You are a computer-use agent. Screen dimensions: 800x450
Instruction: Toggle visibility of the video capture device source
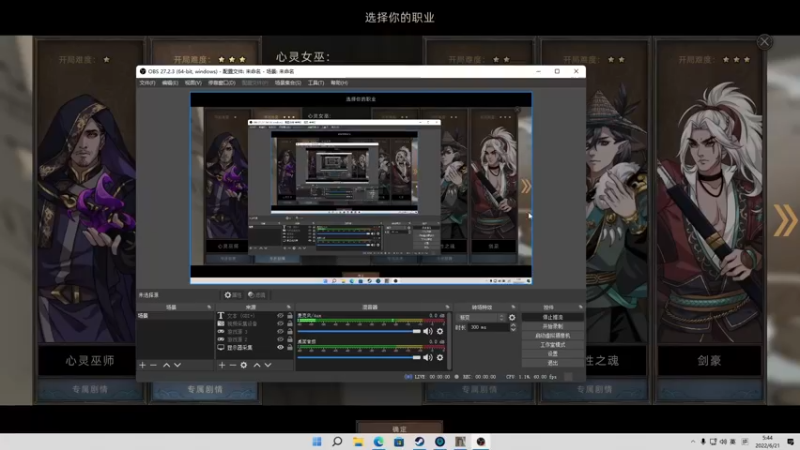point(280,323)
